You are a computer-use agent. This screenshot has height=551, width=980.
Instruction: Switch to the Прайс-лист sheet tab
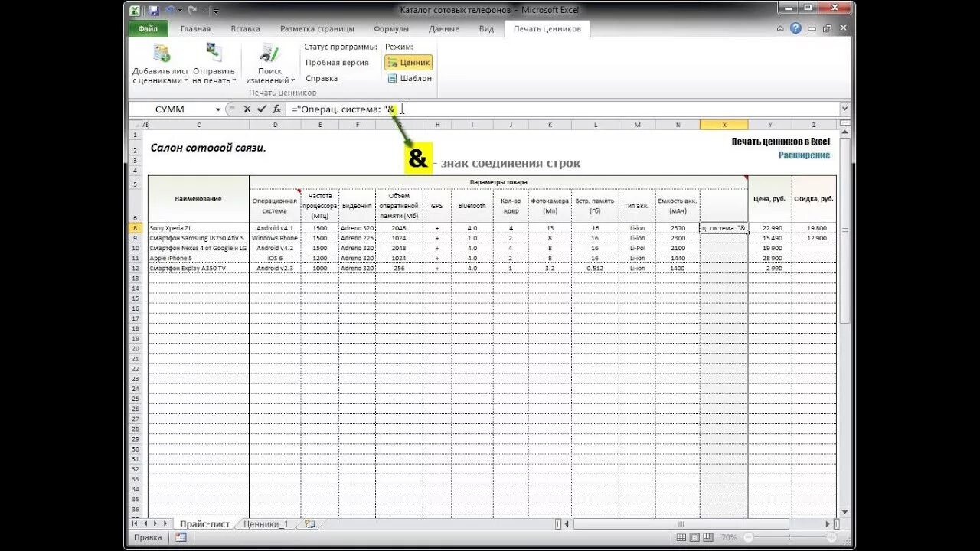(204, 524)
